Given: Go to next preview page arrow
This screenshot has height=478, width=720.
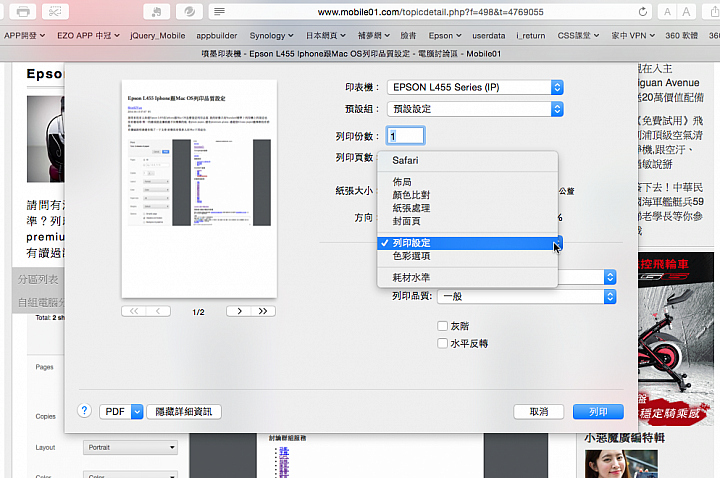Looking at the screenshot, I should point(239,311).
